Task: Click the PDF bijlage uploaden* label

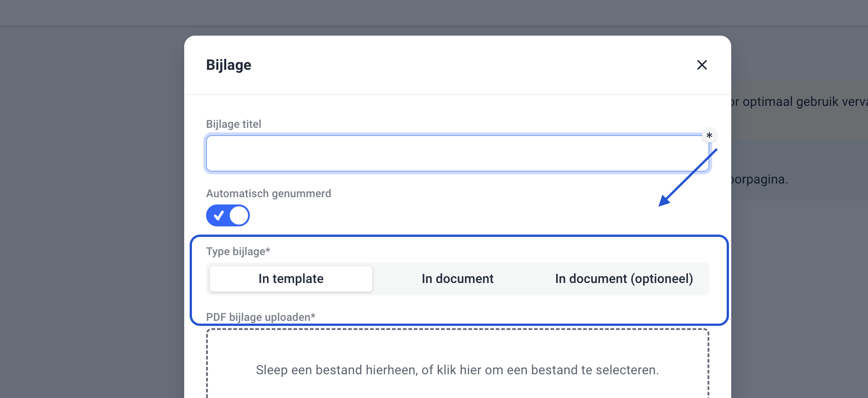Action: click(x=261, y=317)
